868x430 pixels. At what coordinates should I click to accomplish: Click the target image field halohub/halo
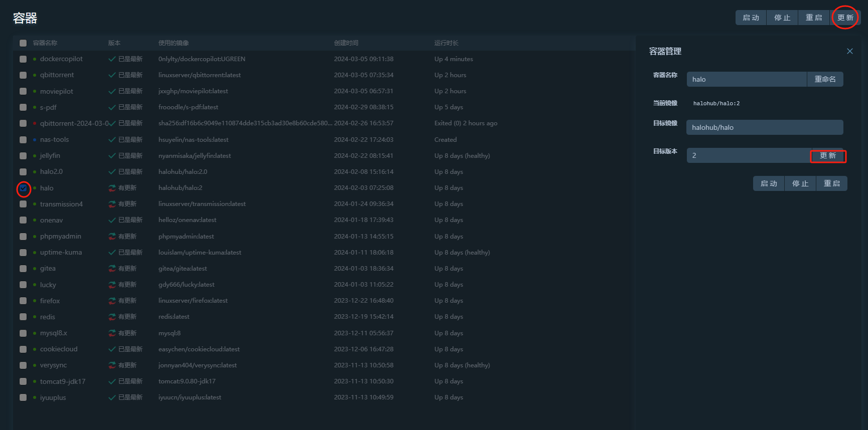point(764,127)
